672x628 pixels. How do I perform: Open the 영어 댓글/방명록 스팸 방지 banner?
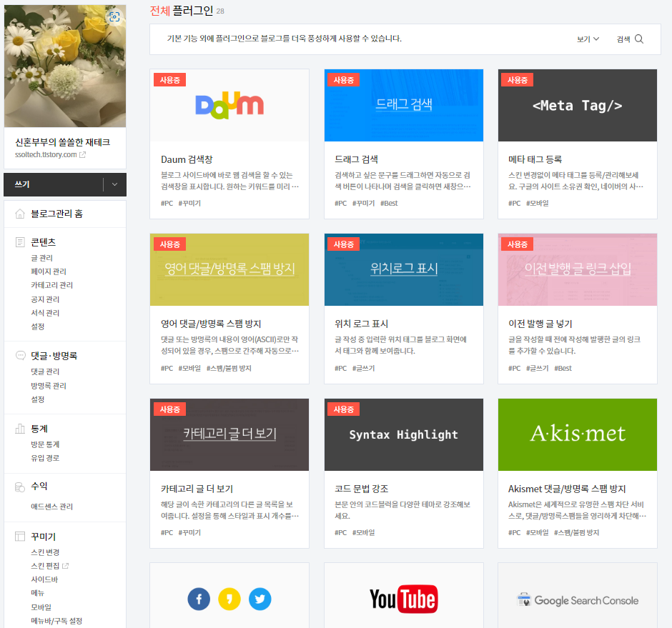(229, 269)
